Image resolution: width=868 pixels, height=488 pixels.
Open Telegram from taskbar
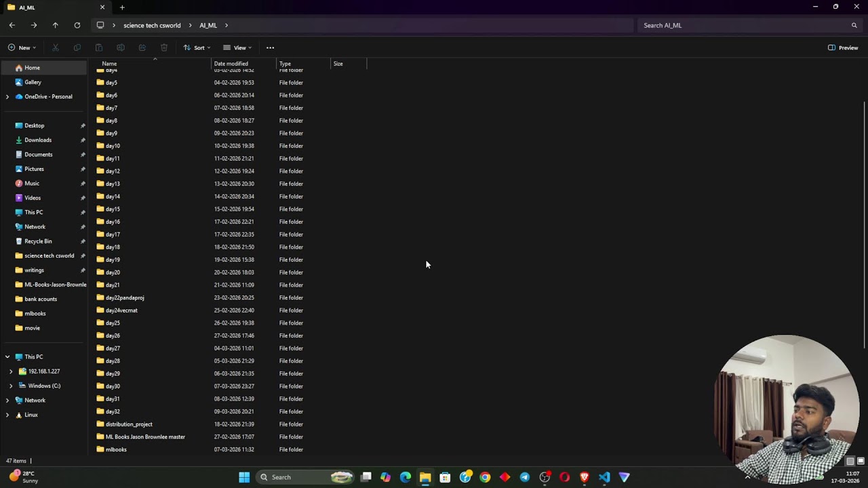[x=525, y=477]
